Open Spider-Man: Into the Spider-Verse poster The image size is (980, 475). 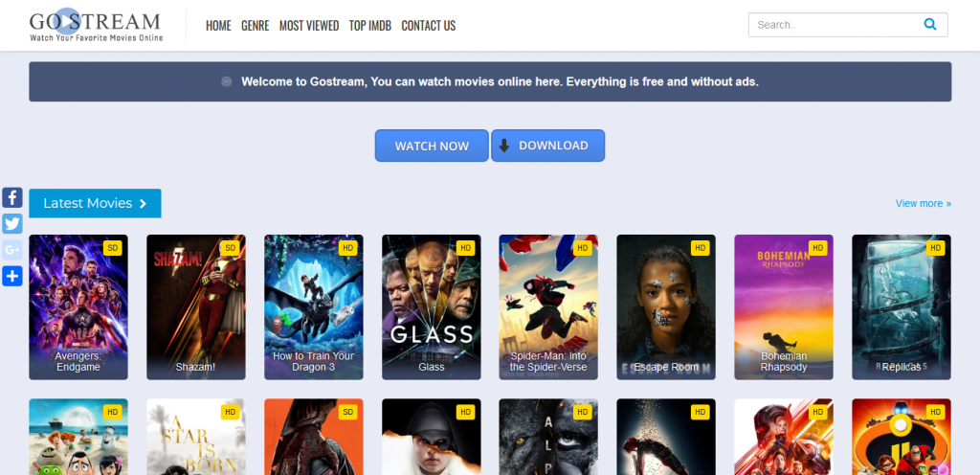(548, 306)
